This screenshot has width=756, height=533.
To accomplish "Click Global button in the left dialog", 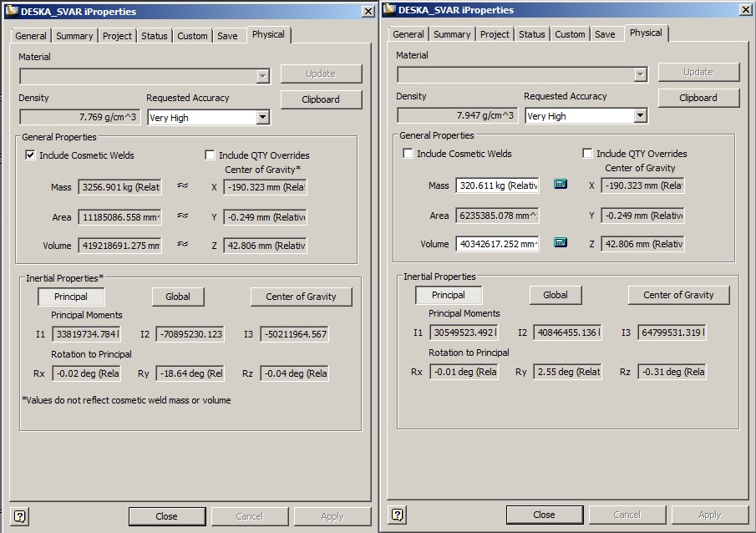I will (x=178, y=297).
